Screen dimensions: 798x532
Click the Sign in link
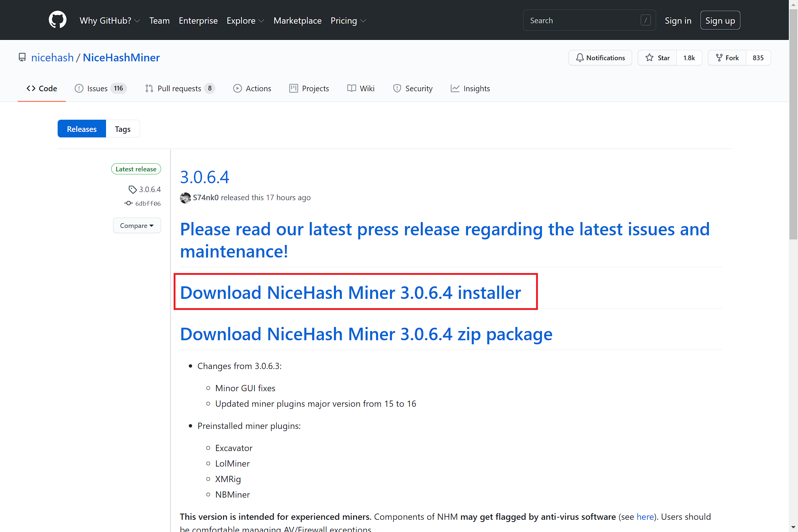pyautogui.click(x=678, y=21)
